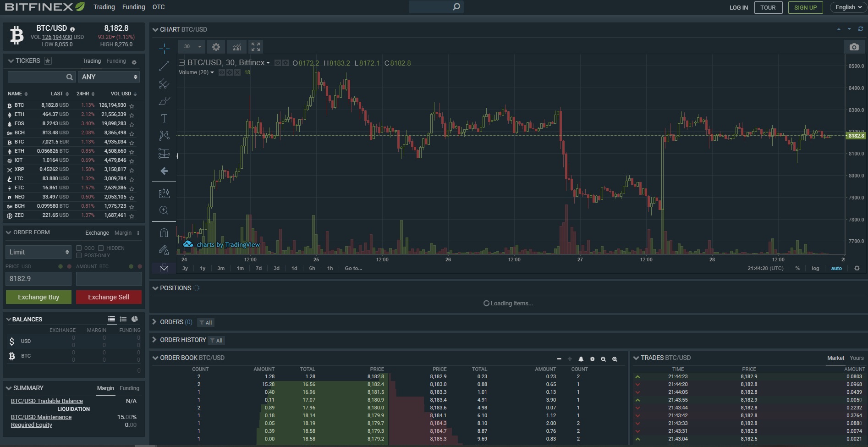Screen dimensions: 868x447
Task: Open the ANY currency filter dropdown
Action: 109,77
